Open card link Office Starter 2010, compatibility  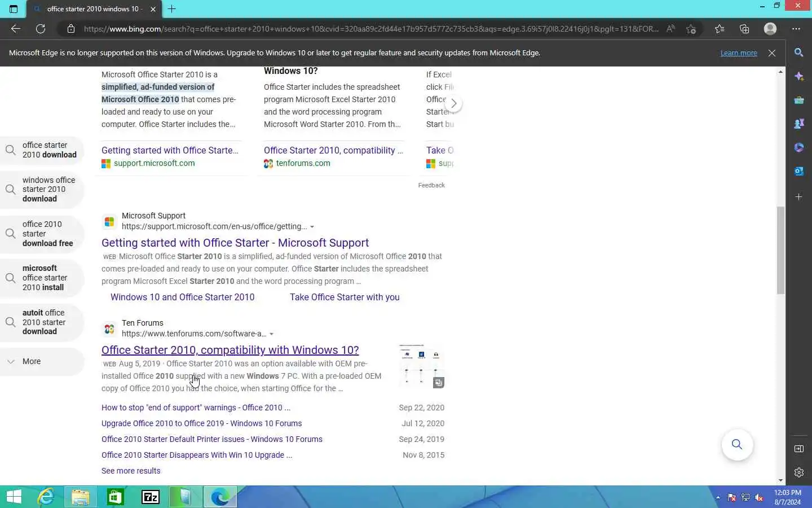pos(333,150)
